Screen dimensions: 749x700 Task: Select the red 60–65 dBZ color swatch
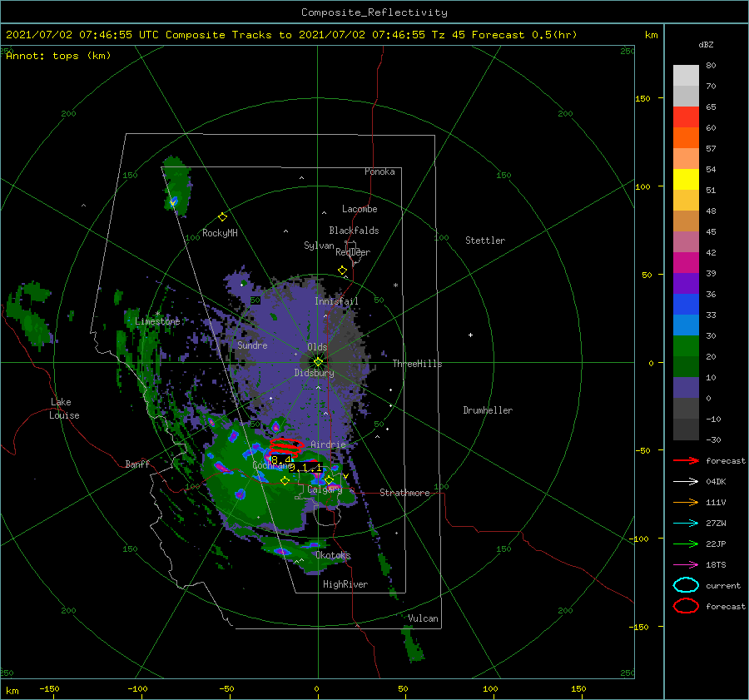(x=686, y=117)
